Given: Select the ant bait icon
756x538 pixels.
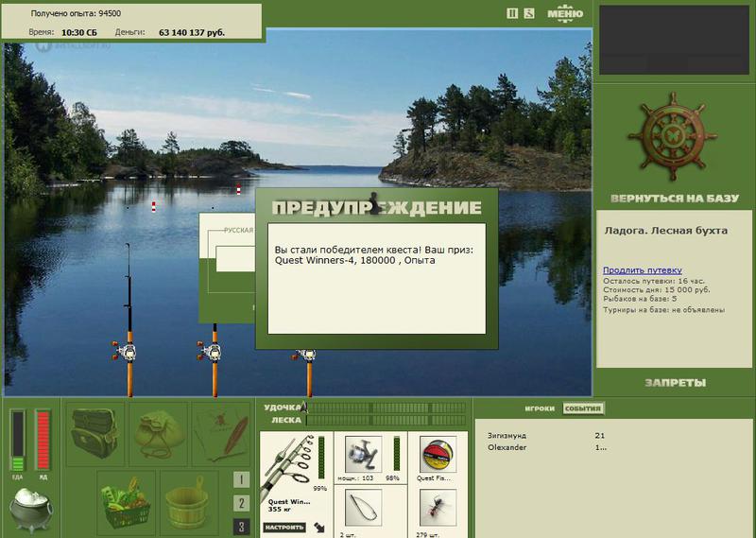Looking at the screenshot, I should (438, 508).
